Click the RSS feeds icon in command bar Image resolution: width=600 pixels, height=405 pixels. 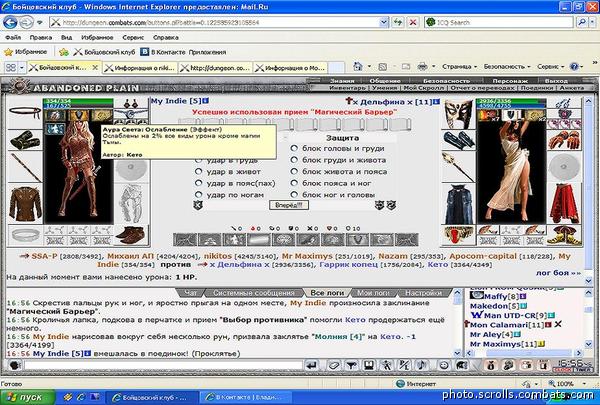pyautogui.click(x=382, y=67)
